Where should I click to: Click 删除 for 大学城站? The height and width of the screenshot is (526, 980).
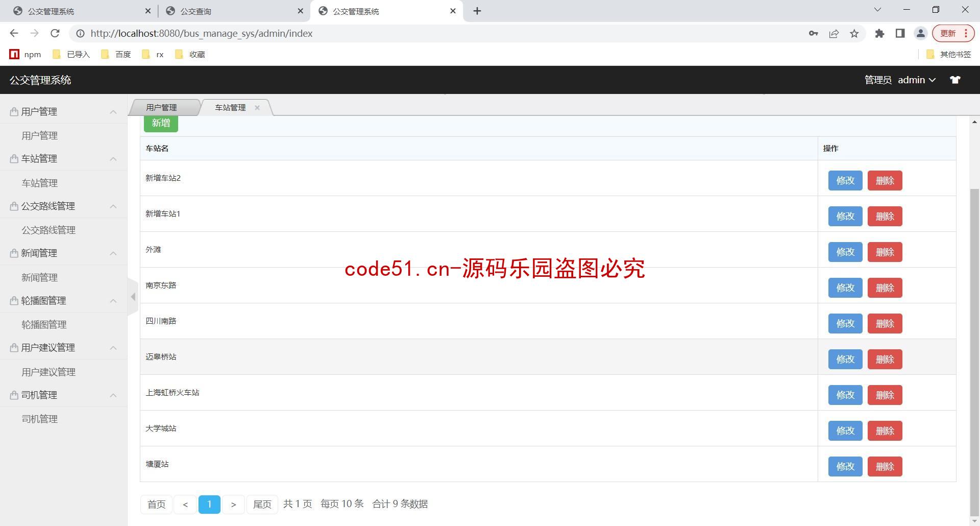coord(885,431)
